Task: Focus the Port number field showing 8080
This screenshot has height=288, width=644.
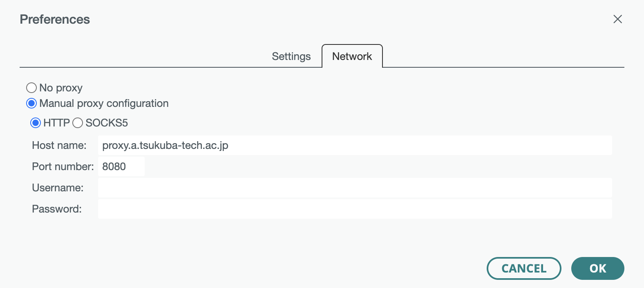Action: [x=121, y=166]
